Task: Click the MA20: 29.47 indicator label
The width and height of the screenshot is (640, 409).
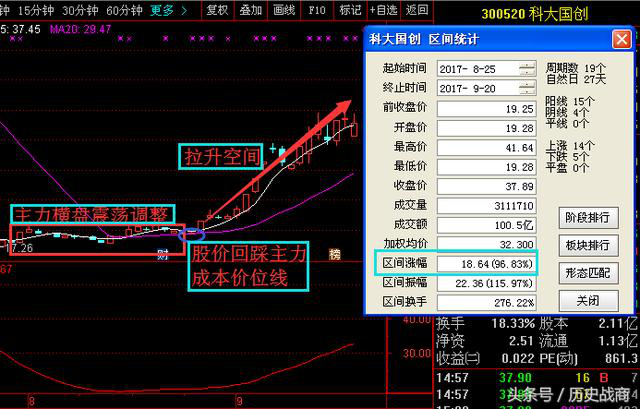Action: (x=80, y=29)
